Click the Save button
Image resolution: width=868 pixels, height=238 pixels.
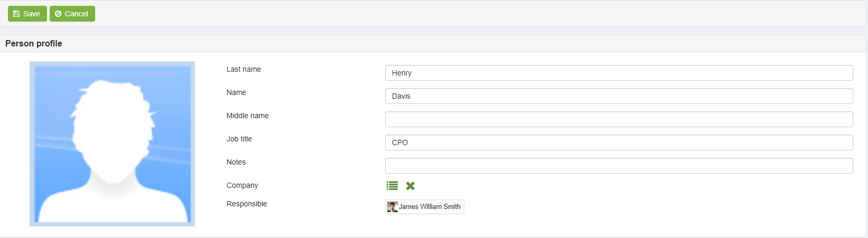pyautogui.click(x=27, y=14)
